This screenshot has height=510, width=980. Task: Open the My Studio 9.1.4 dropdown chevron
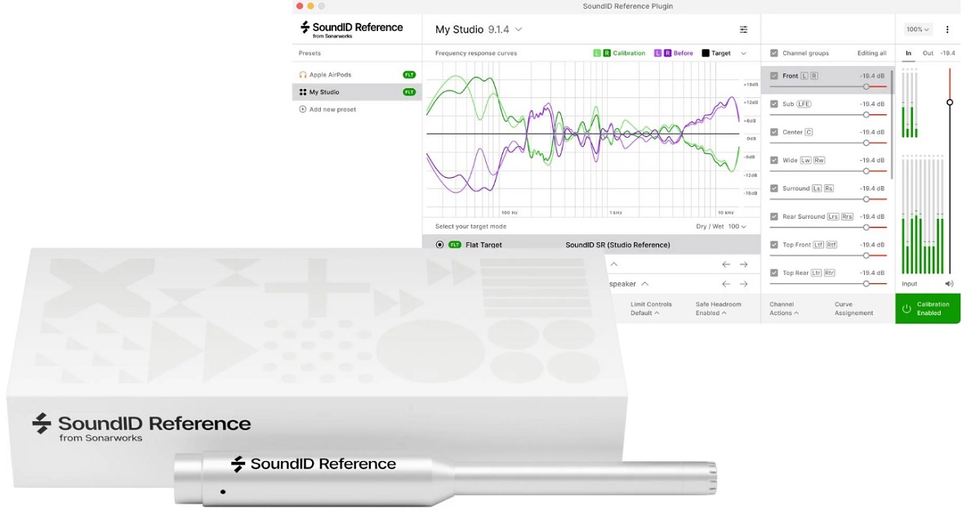pyautogui.click(x=519, y=29)
